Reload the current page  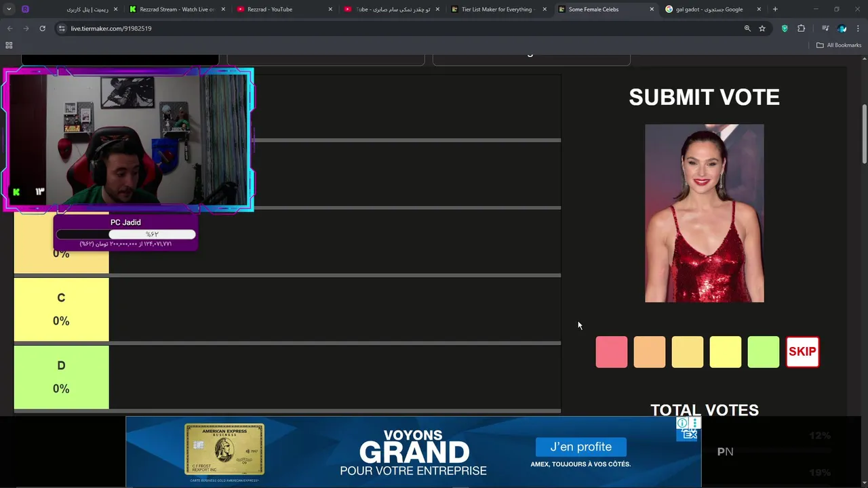tap(42, 28)
